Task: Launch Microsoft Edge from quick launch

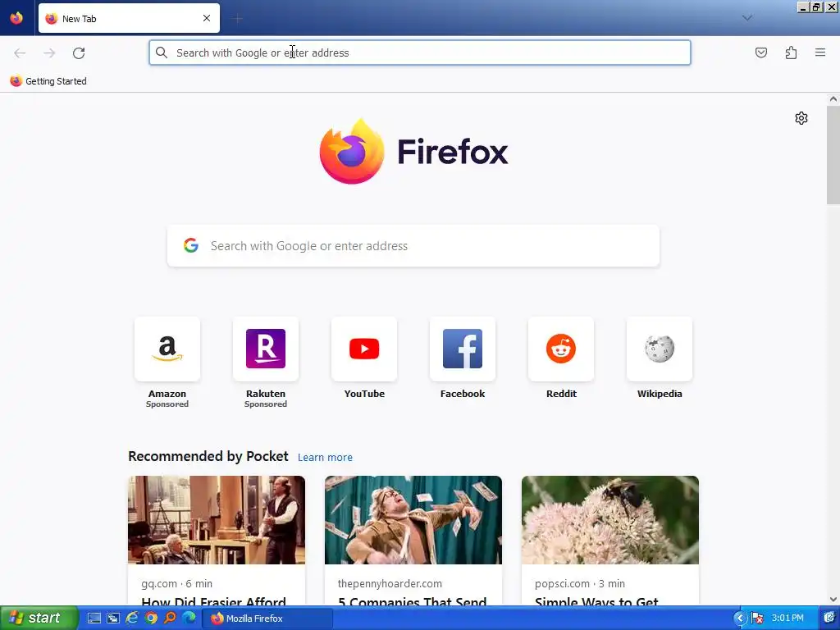Action: coord(189,619)
